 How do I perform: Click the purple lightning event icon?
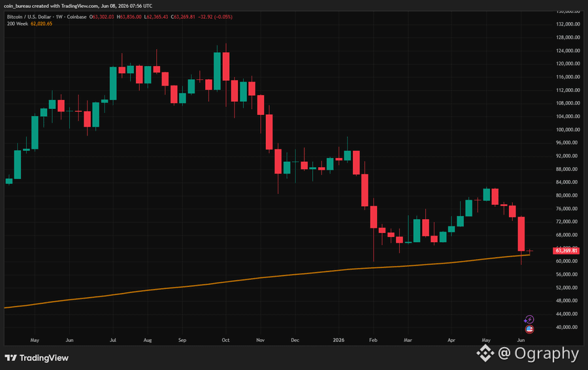click(529, 320)
